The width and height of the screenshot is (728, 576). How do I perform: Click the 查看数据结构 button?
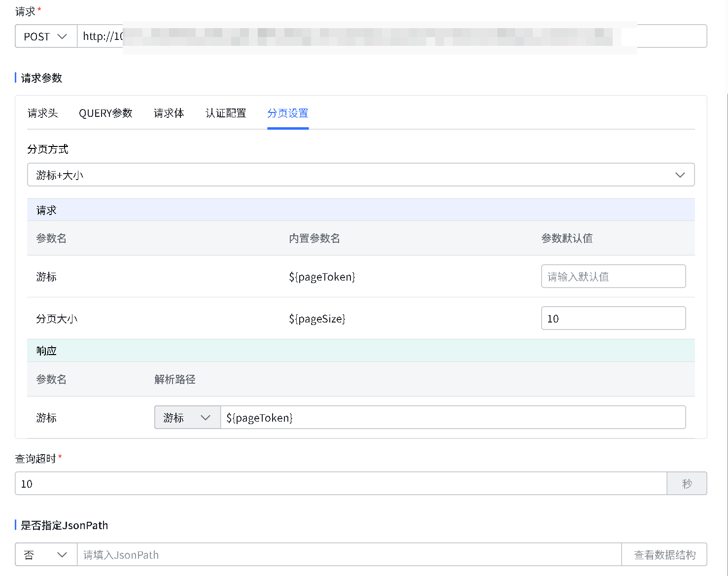[x=664, y=555]
